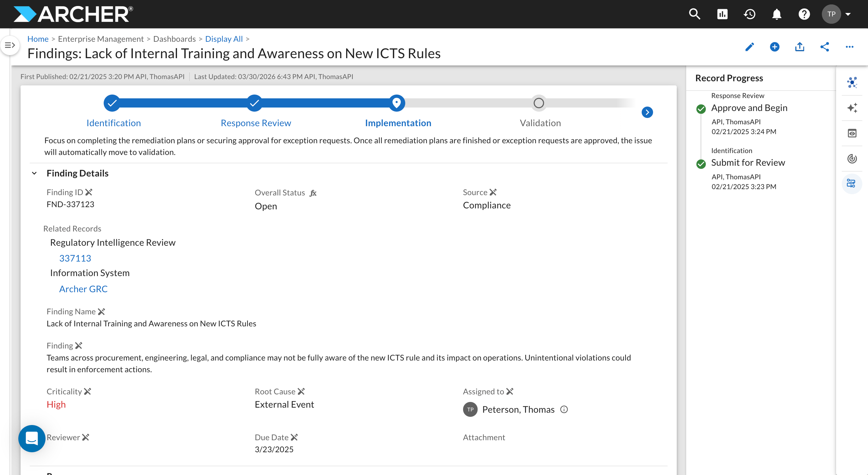
Task: Open the chat bubble widget
Action: pyautogui.click(x=32, y=438)
